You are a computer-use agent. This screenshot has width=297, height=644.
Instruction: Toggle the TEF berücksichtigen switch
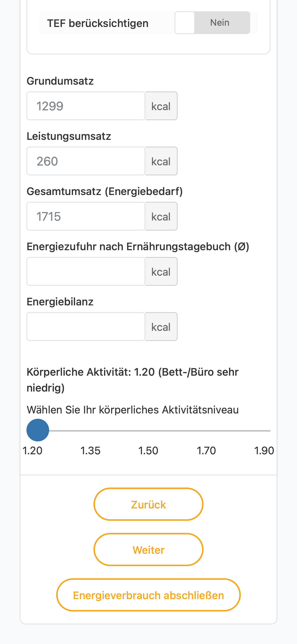pos(212,23)
